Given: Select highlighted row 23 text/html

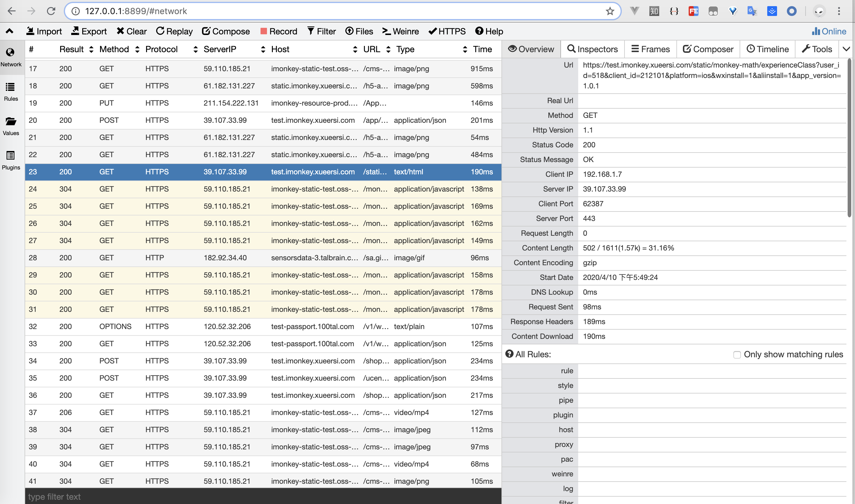Looking at the screenshot, I should [x=263, y=172].
